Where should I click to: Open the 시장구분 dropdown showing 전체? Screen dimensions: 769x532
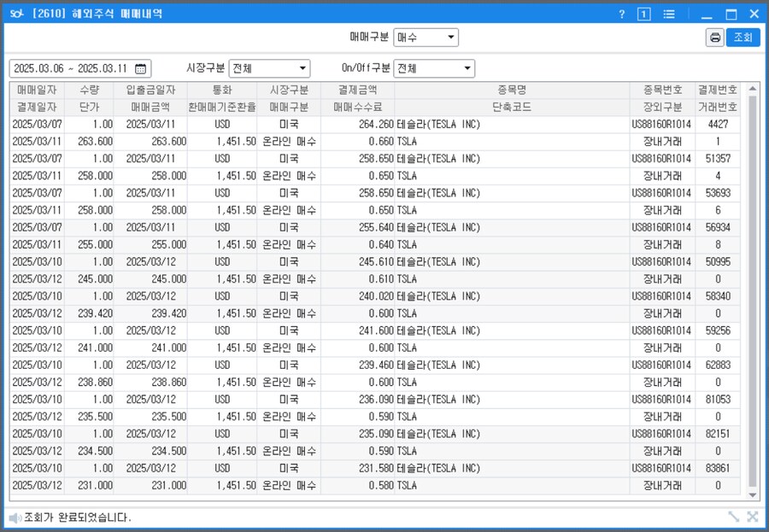pyautogui.click(x=269, y=68)
